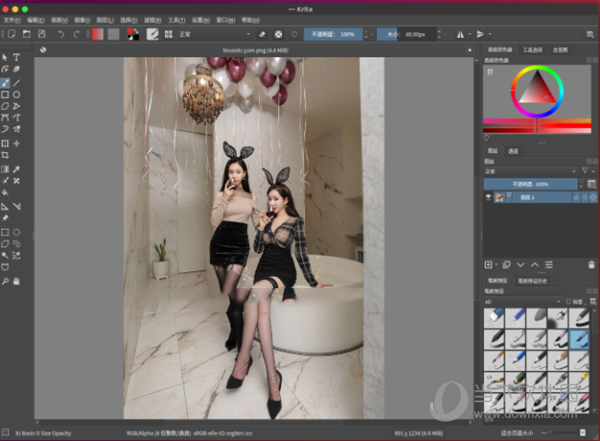Screen dimensions: 600x441
Task: Open the layer blending mode dropdown
Action: pyautogui.click(x=530, y=171)
